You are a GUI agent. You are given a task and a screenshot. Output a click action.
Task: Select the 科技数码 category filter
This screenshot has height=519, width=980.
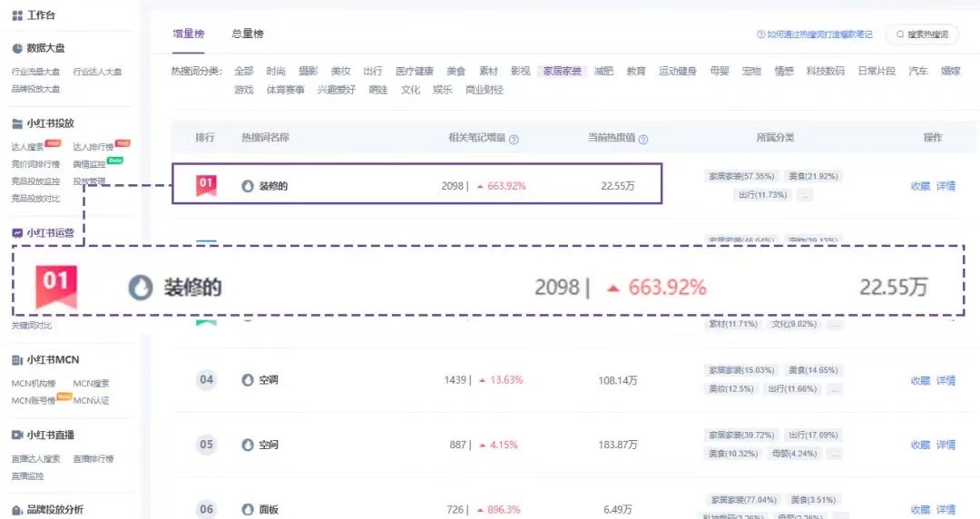[825, 72]
